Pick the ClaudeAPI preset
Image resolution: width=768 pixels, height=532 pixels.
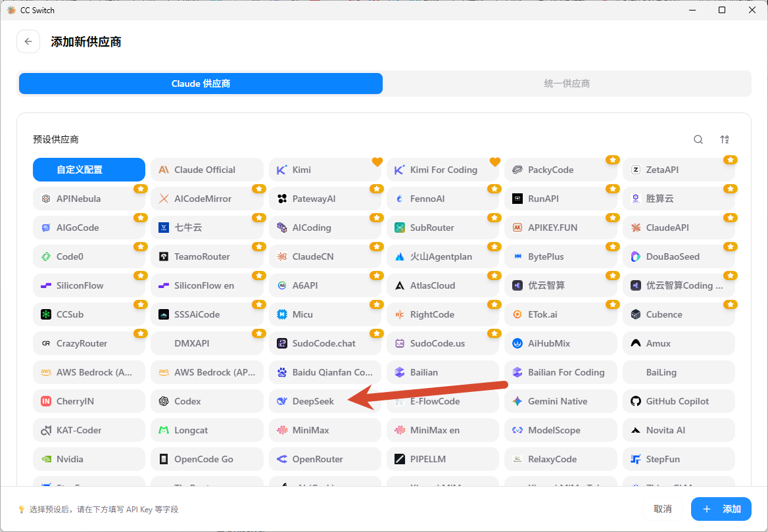tap(679, 228)
